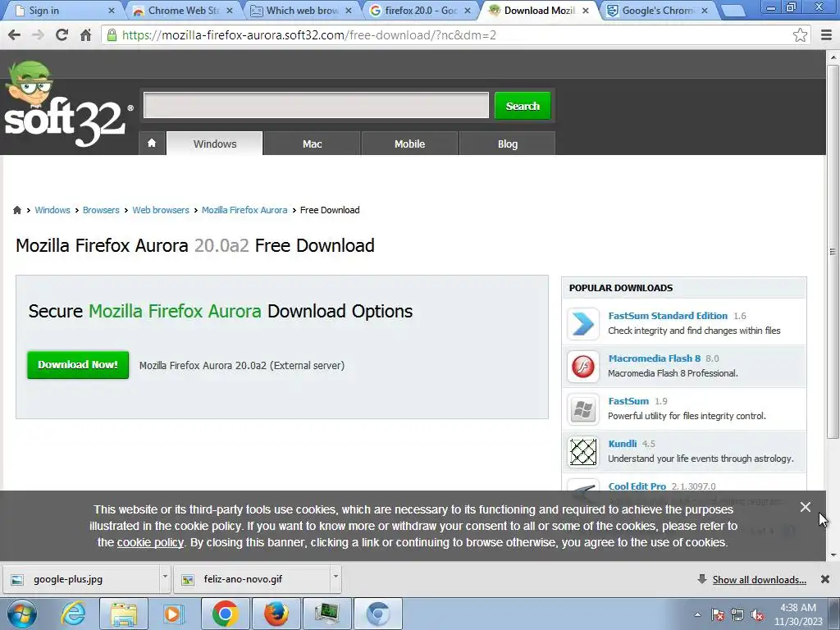Close the downloads bar

[x=825, y=579]
